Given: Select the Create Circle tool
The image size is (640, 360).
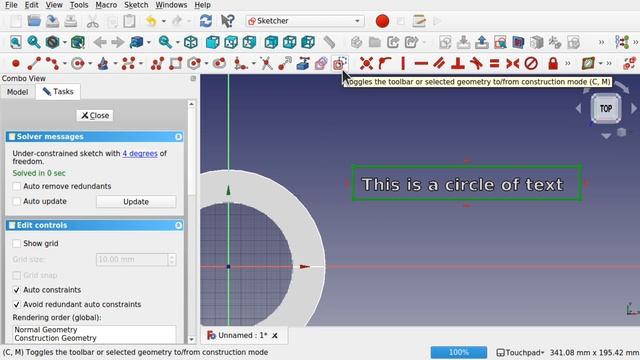Looking at the screenshot, I should pos(77,64).
